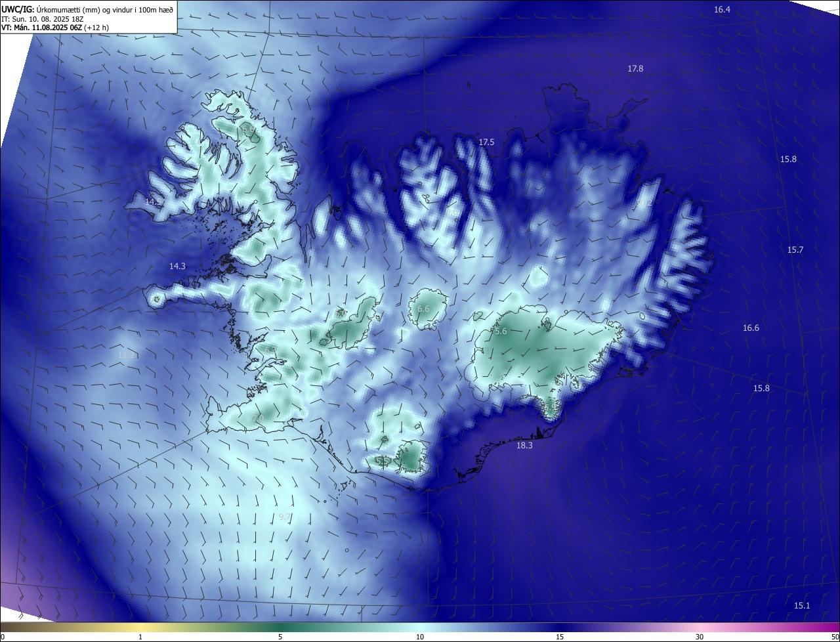Click the map value label 16.6
Screen dimensions: 840x642
(x=751, y=328)
